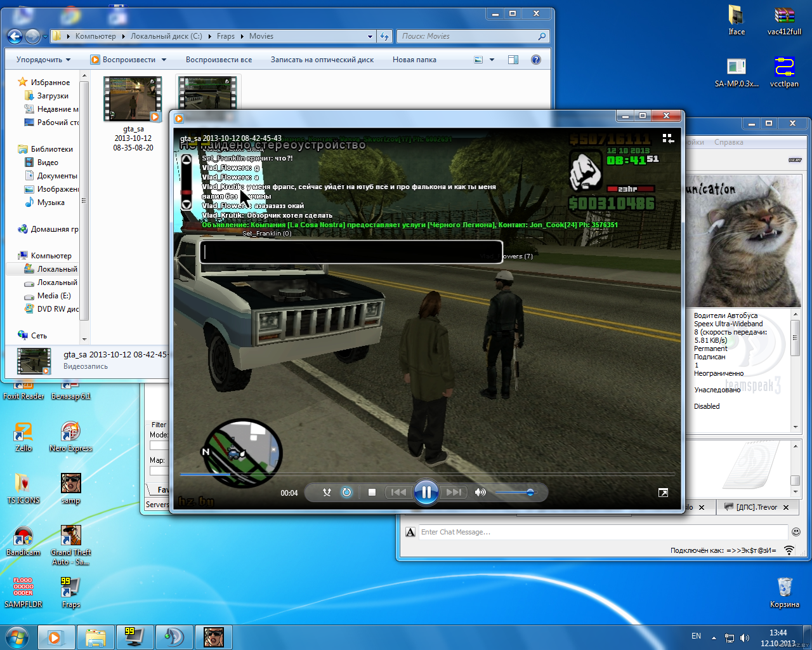Open the Fraps desktop shortcut

[x=70, y=593]
